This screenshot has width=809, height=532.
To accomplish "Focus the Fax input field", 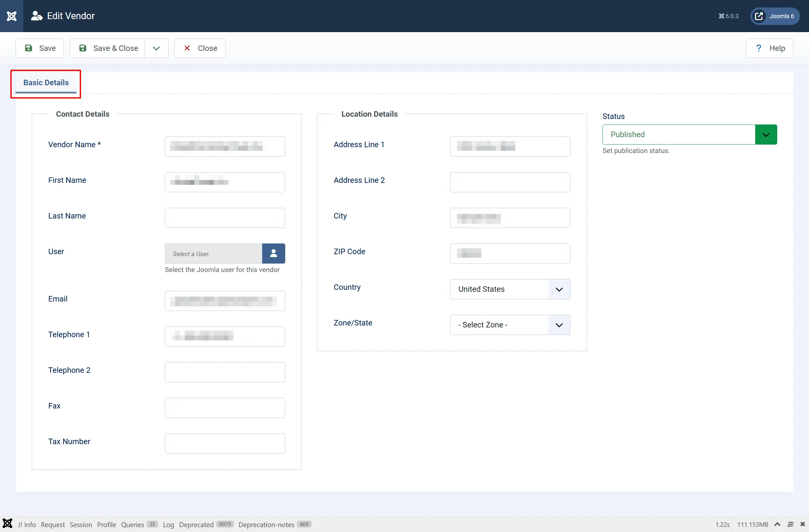I will tap(225, 408).
